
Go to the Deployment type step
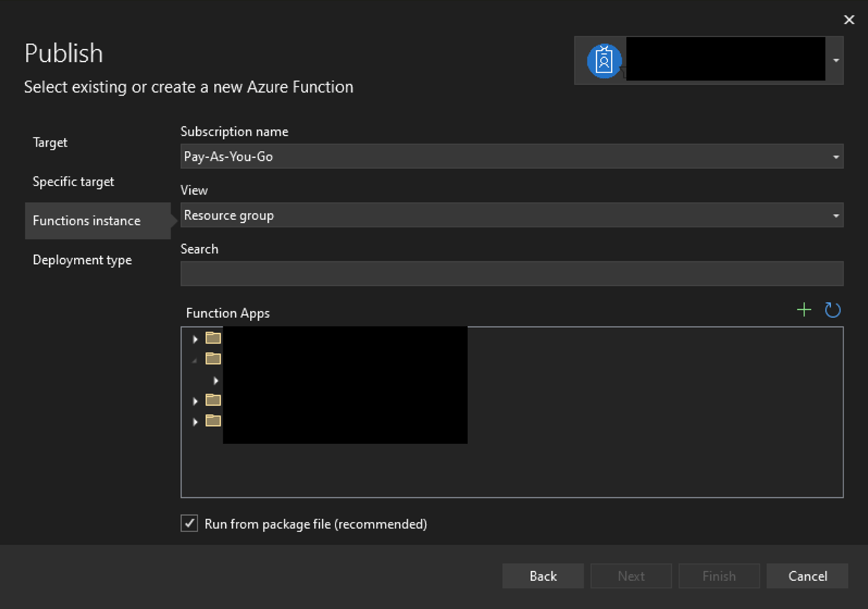(82, 260)
